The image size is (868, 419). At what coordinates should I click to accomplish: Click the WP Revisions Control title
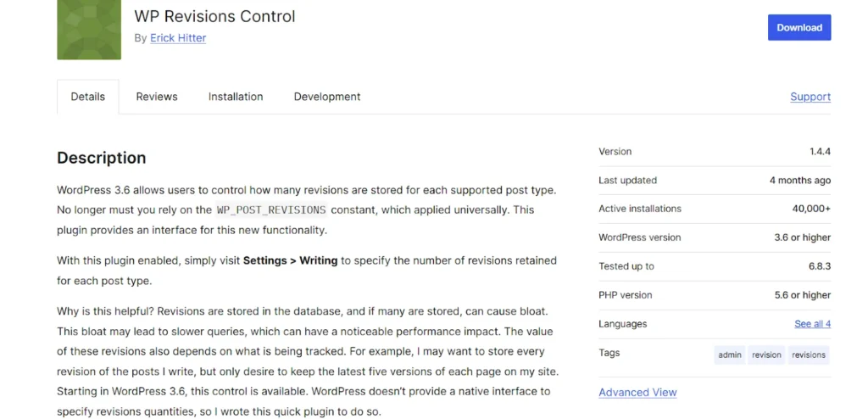coord(214,16)
